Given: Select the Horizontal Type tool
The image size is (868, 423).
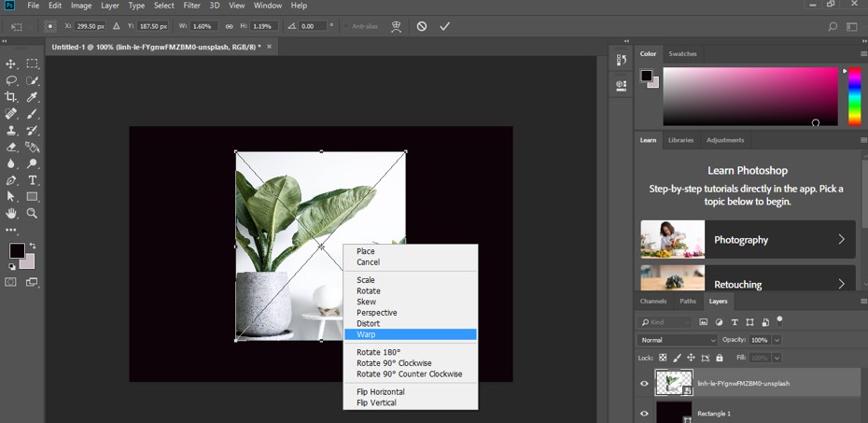Looking at the screenshot, I should (x=33, y=180).
